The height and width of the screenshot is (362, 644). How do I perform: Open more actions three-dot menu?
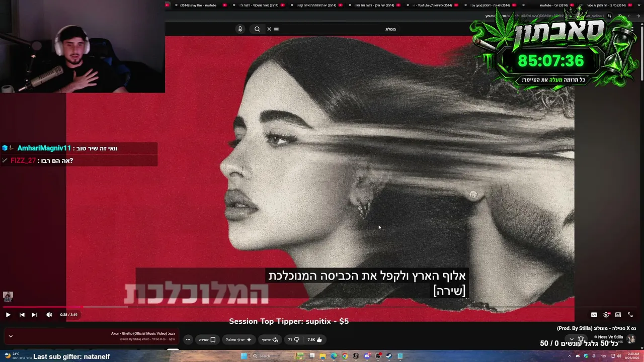click(188, 340)
